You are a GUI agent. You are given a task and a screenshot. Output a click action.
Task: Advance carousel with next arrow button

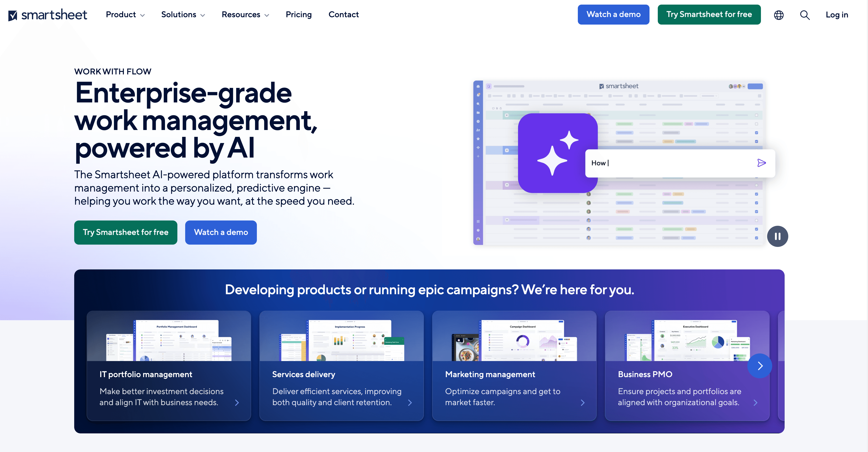(760, 366)
